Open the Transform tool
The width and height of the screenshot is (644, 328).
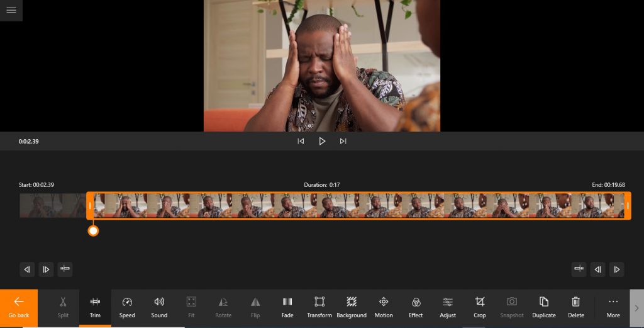tap(319, 308)
